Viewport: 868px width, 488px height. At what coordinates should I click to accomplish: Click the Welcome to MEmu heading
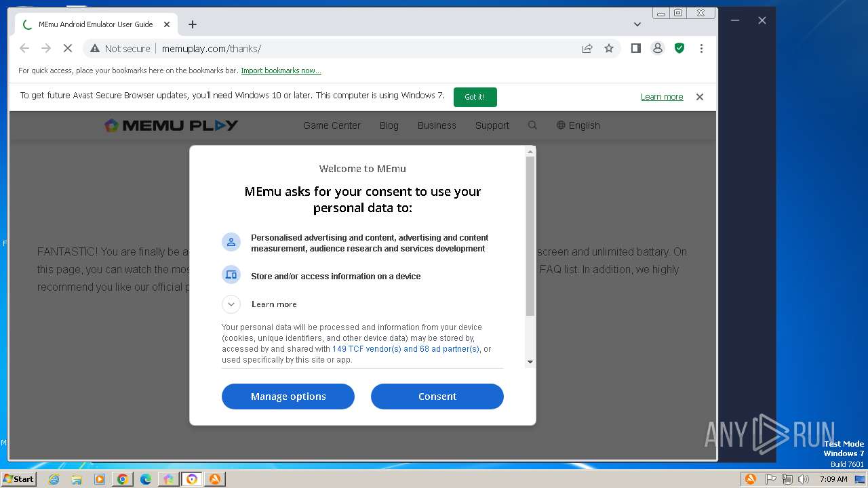click(363, 169)
